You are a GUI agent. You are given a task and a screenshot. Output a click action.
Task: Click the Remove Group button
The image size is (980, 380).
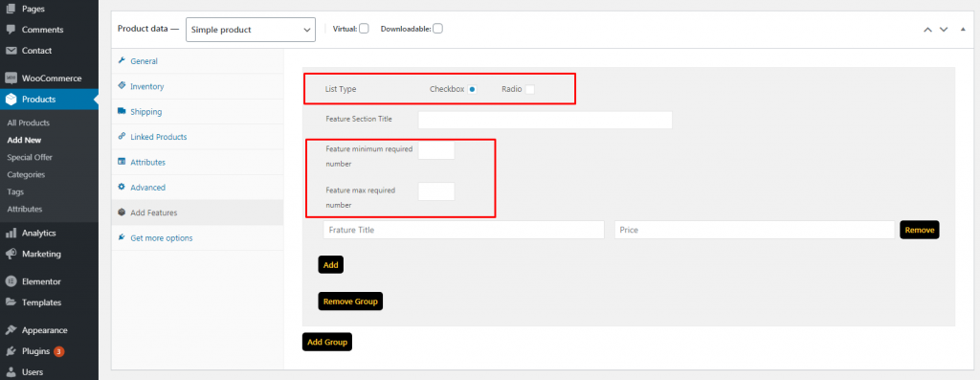350,302
